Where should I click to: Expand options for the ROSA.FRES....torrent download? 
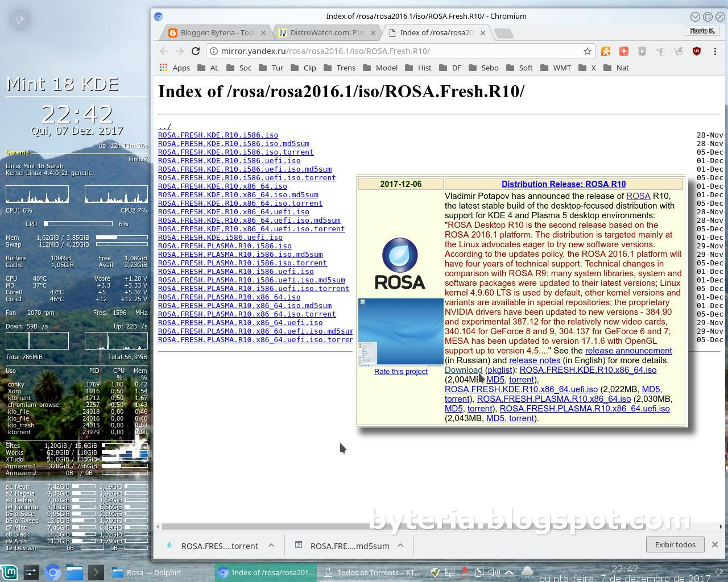(270, 546)
